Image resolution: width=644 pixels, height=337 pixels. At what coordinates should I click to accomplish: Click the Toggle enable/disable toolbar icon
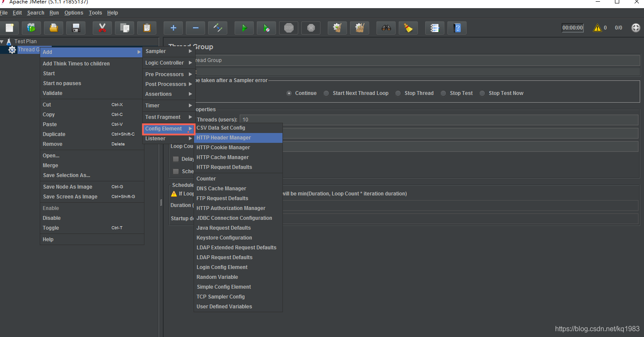[218, 28]
